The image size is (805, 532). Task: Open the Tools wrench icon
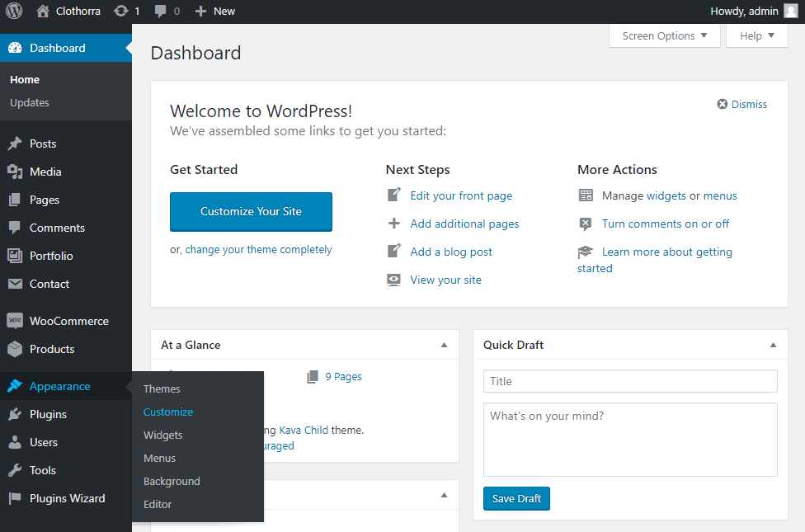[x=15, y=470]
